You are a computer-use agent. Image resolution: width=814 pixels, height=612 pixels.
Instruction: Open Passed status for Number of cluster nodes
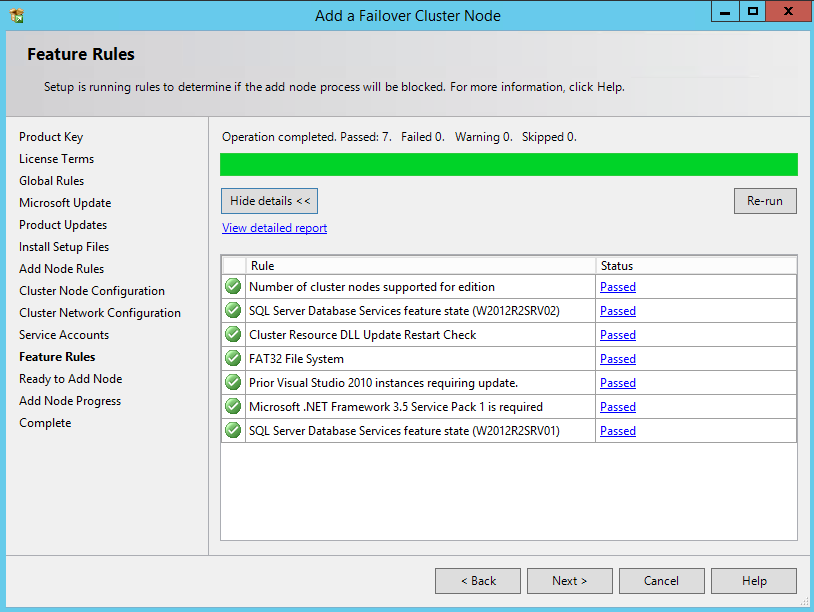click(618, 287)
